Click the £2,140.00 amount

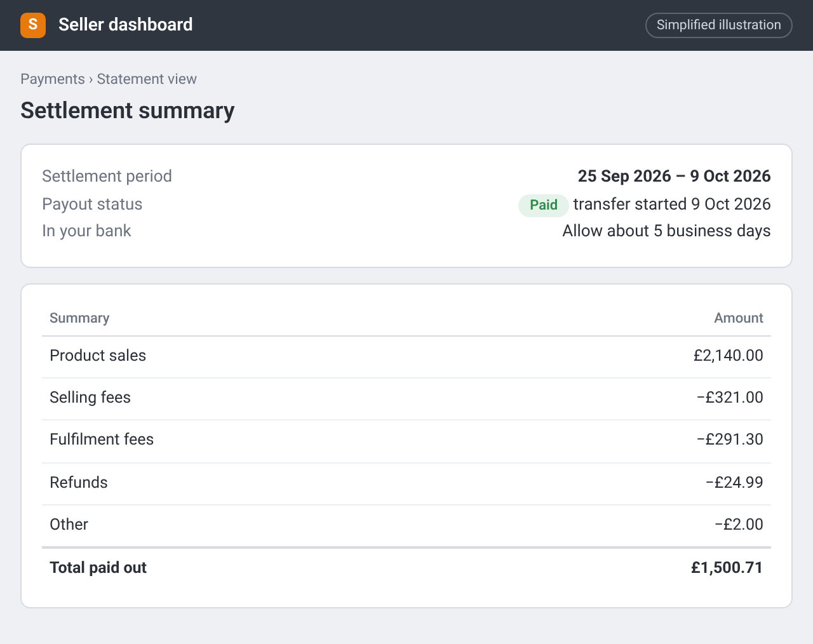(729, 355)
